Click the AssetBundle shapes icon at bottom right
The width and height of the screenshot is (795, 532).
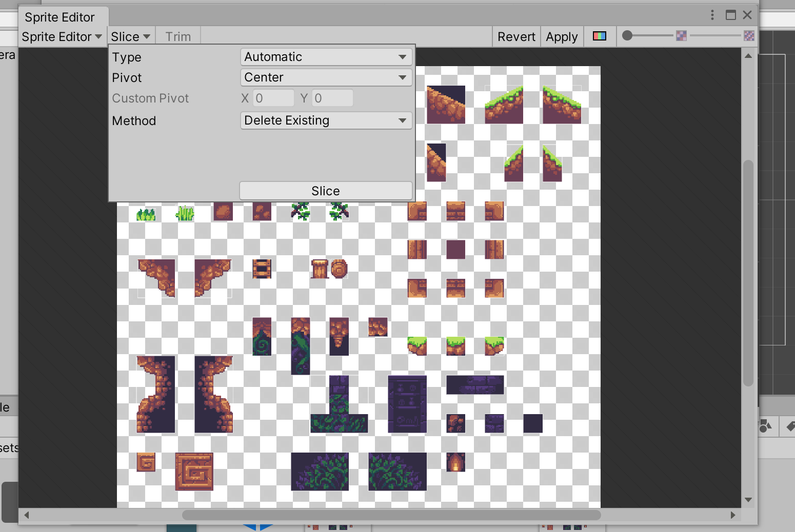pyautogui.click(x=765, y=427)
